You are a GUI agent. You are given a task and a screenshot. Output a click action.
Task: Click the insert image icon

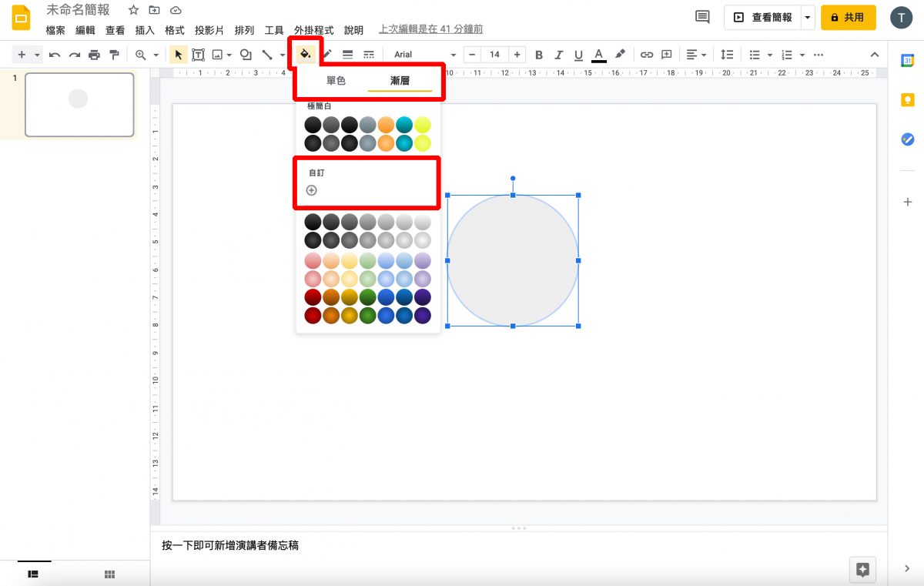[x=218, y=55]
